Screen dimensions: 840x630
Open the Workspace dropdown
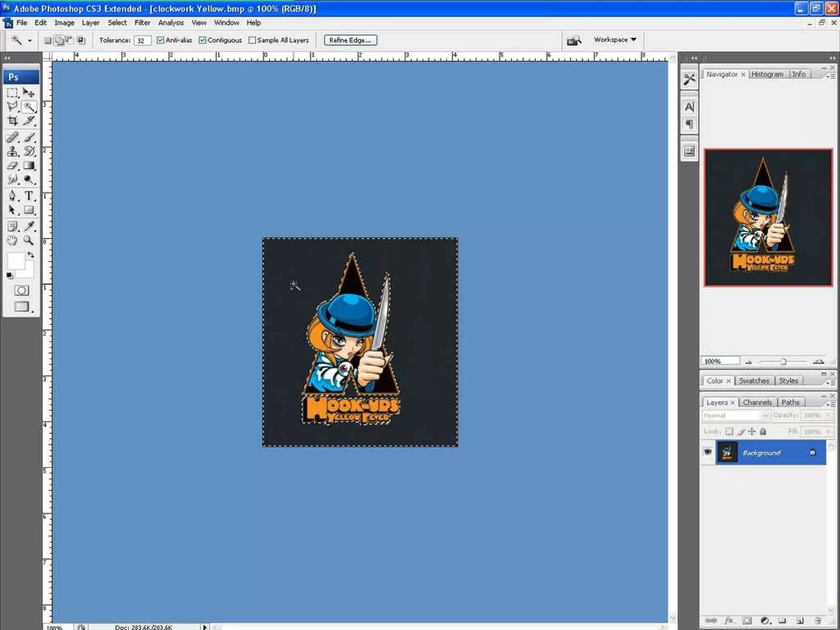tap(615, 40)
